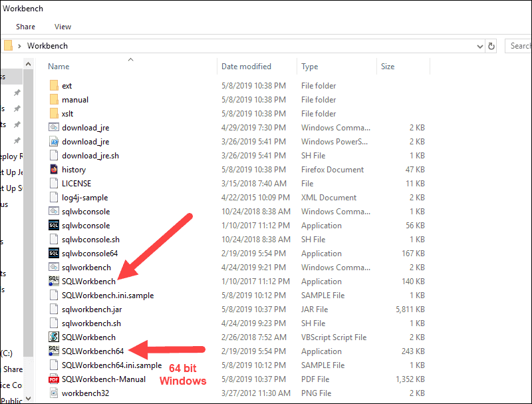Expand the breadcrumb chevron before Workbench
Image resolution: width=532 pixels, height=404 pixels.
(x=20, y=46)
